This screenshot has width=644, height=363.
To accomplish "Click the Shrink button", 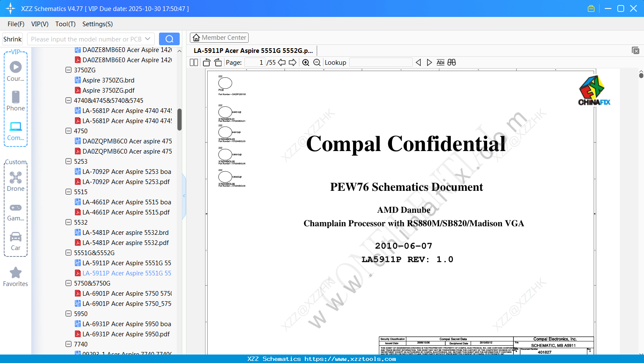I will [12, 39].
